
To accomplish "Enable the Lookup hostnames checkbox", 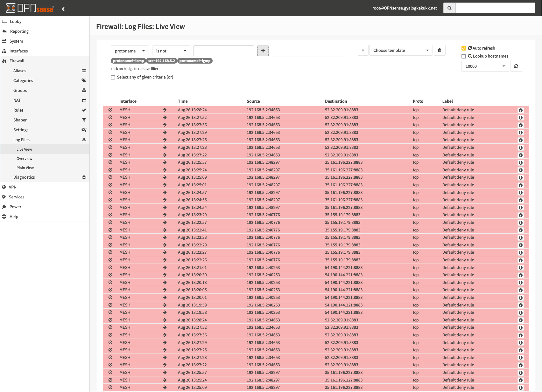I will [464, 56].
